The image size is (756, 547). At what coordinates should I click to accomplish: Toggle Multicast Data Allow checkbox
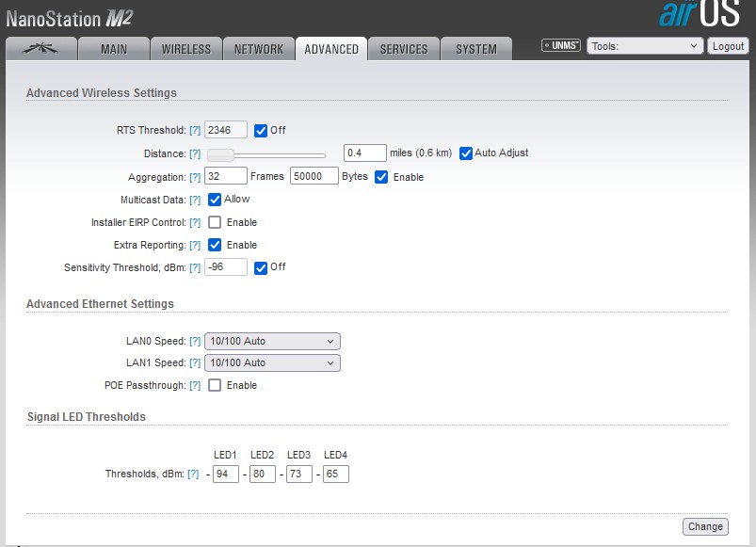215,200
